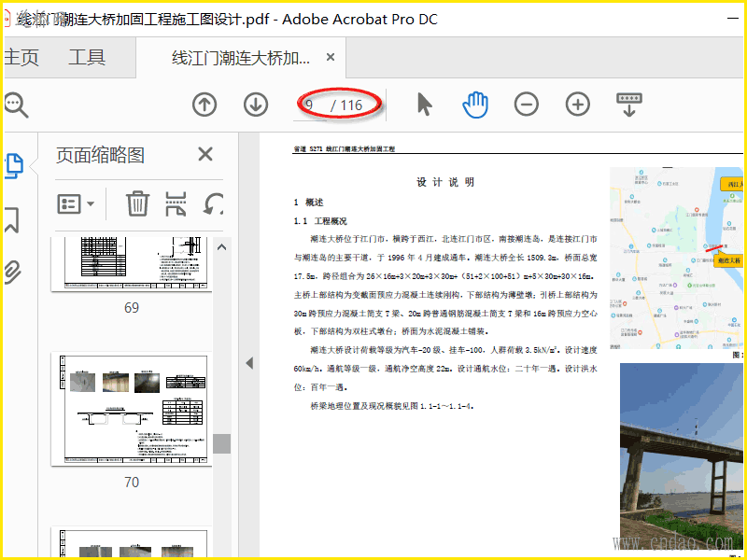Open the scrolling page display options
This screenshot has width=747, height=560.
629,105
